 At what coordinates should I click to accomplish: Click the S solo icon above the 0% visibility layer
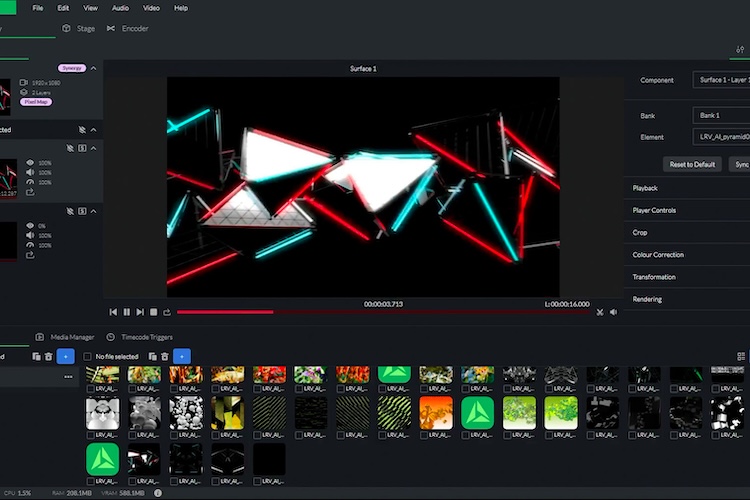click(82, 211)
